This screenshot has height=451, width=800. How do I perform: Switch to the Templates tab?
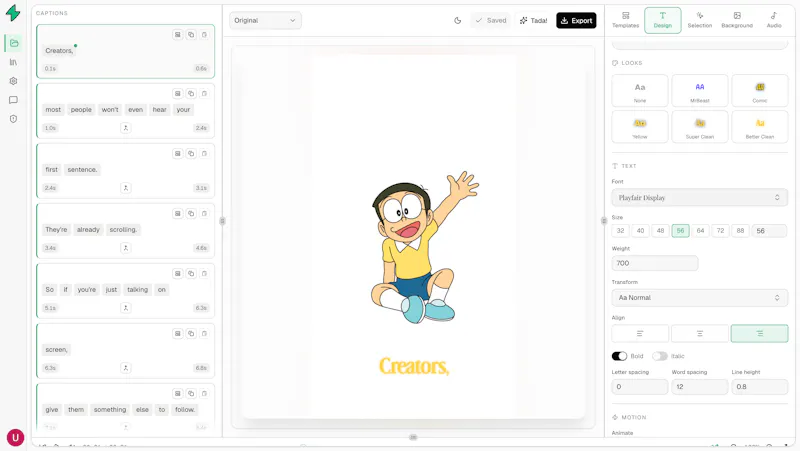(626, 20)
